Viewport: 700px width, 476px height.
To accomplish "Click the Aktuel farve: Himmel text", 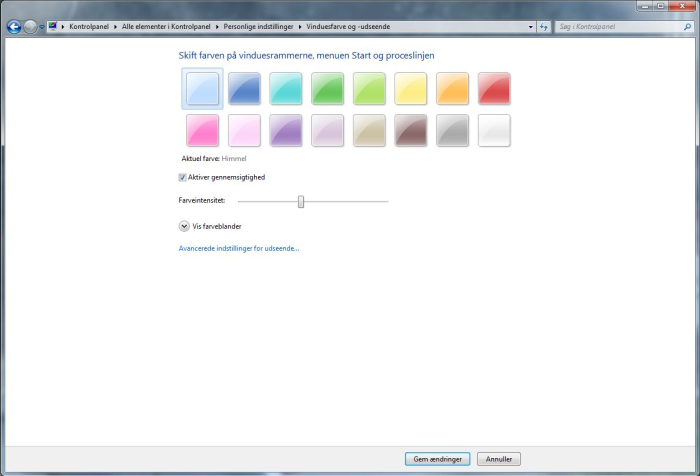I will coord(214,159).
